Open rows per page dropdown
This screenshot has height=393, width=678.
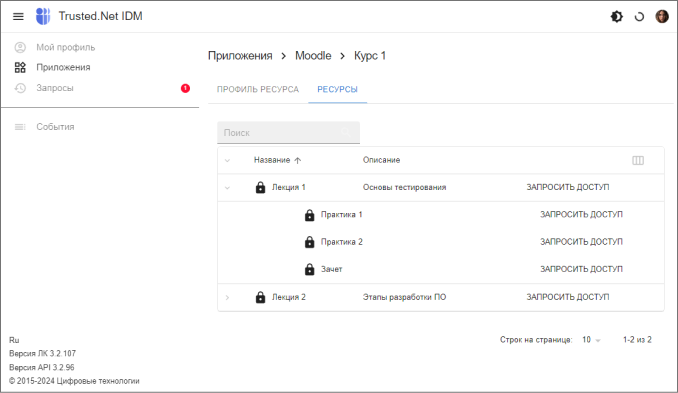click(592, 340)
